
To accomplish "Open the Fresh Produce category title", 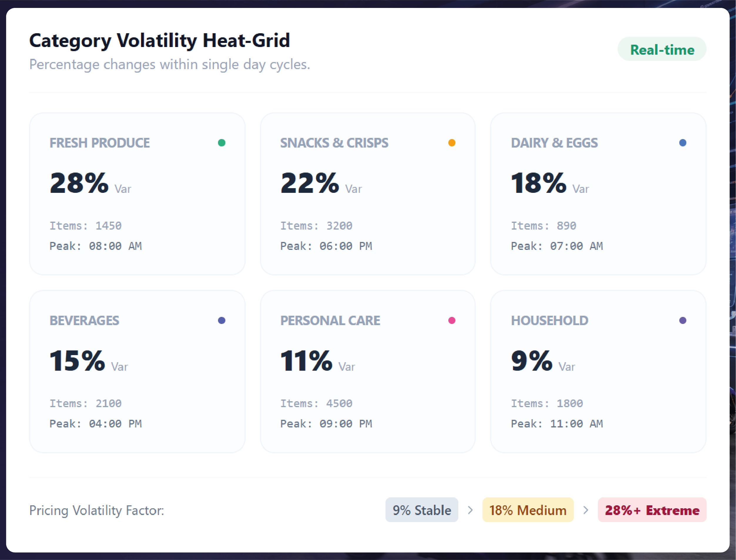I will tap(100, 143).
